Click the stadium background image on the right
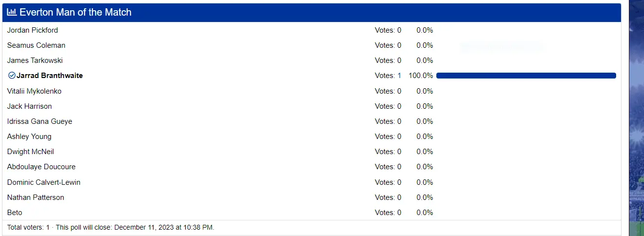Viewport: 644px width, 236px height. pos(636,117)
